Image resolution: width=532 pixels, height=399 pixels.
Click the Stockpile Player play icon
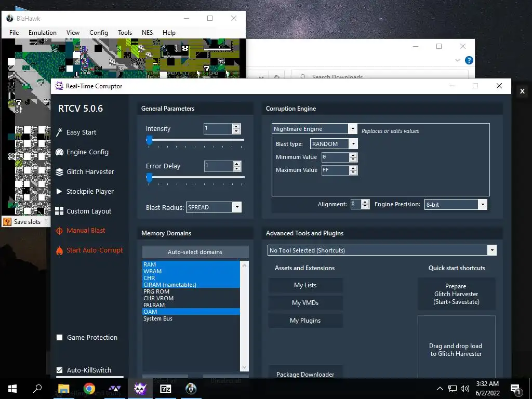point(59,191)
